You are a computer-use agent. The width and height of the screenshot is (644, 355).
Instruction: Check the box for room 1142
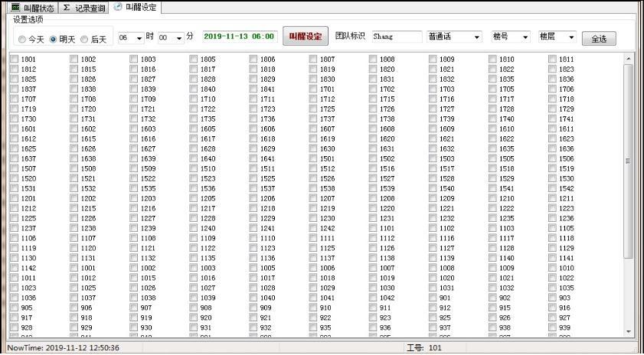coord(15,268)
